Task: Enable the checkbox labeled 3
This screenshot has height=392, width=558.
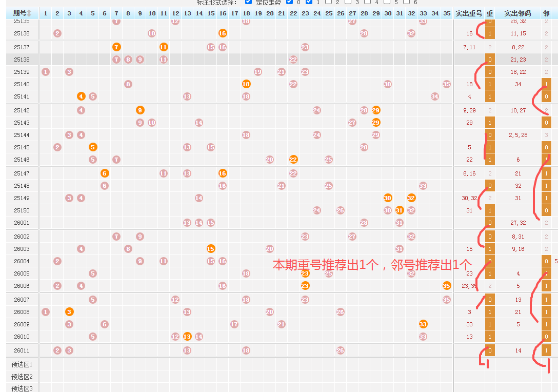Action: [x=348, y=2]
